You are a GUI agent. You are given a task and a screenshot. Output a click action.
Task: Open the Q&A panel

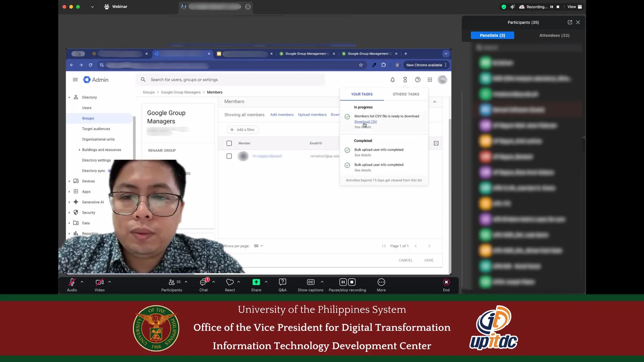point(282,285)
